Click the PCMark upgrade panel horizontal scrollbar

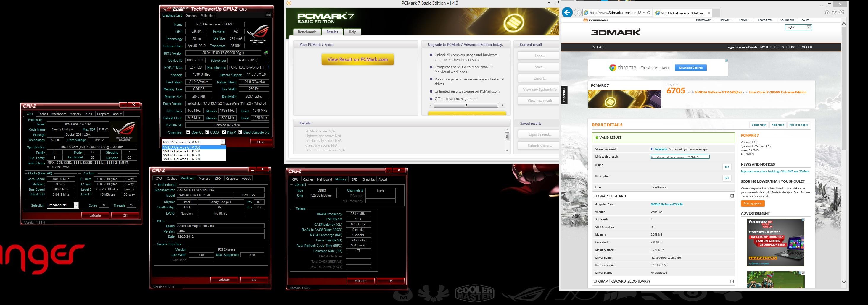coord(466,106)
